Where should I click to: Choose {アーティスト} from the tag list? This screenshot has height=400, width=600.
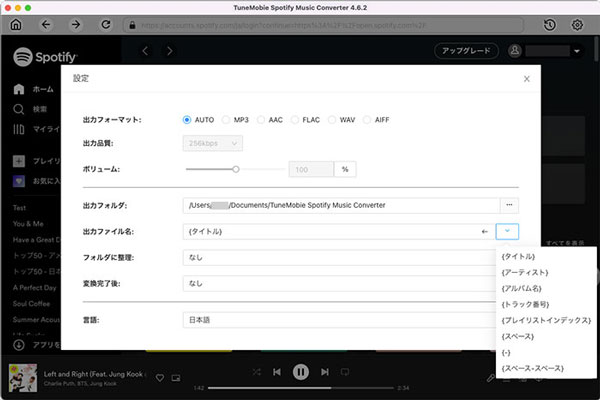(x=525, y=273)
